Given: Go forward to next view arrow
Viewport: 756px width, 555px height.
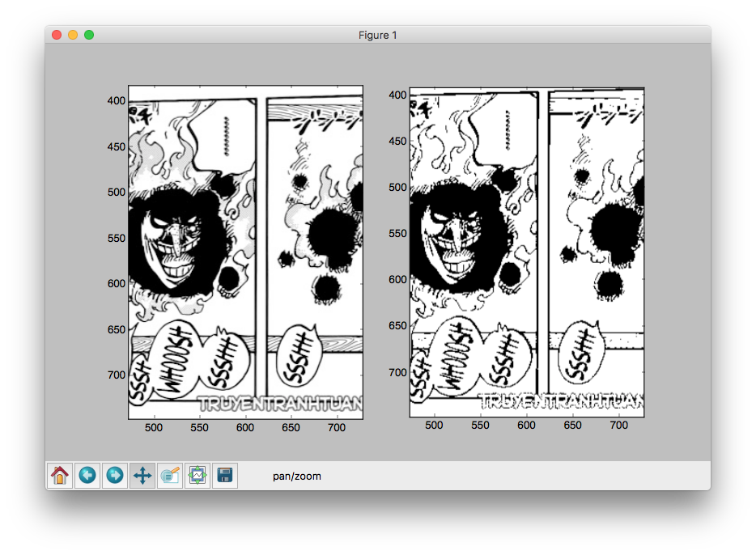Looking at the screenshot, I should pyautogui.click(x=115, y=476).
